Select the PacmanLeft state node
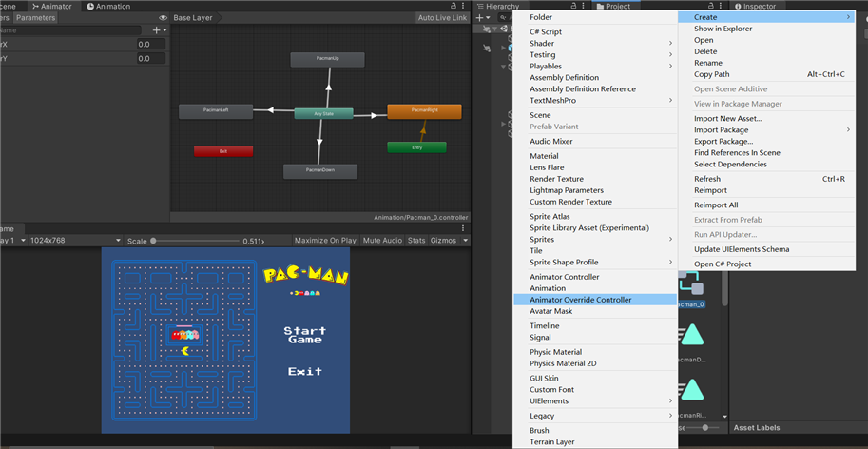This screenshot has width=868, height=449. [x=216, y=111]
